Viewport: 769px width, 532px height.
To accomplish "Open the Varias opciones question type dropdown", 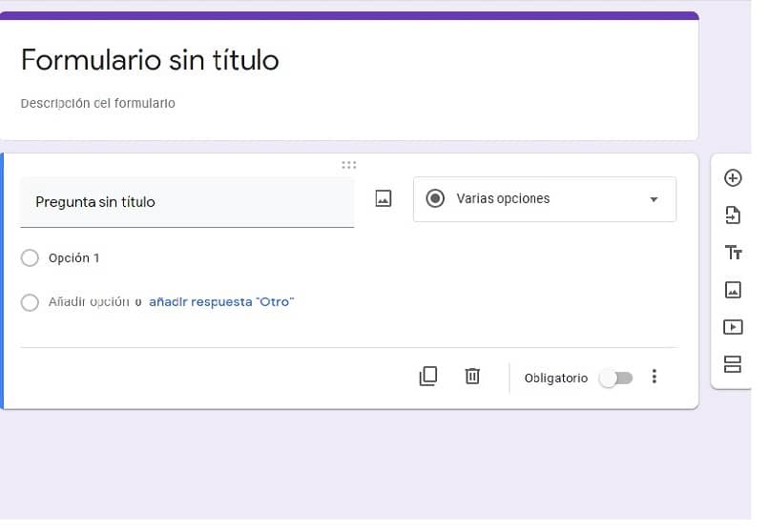I will click(545, 199).
